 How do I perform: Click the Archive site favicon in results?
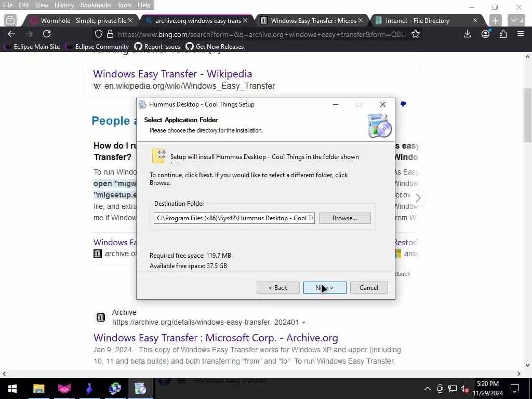100,317
